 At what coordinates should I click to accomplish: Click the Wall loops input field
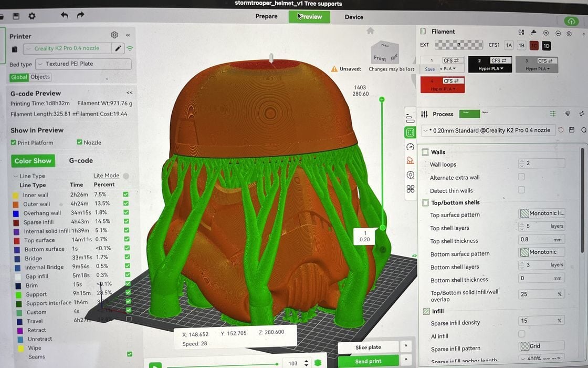pyautogui.click(x=541, y=163)
